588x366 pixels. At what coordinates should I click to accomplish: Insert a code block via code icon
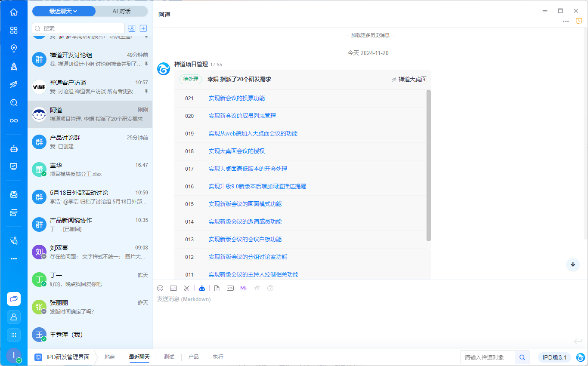[230, 288]
